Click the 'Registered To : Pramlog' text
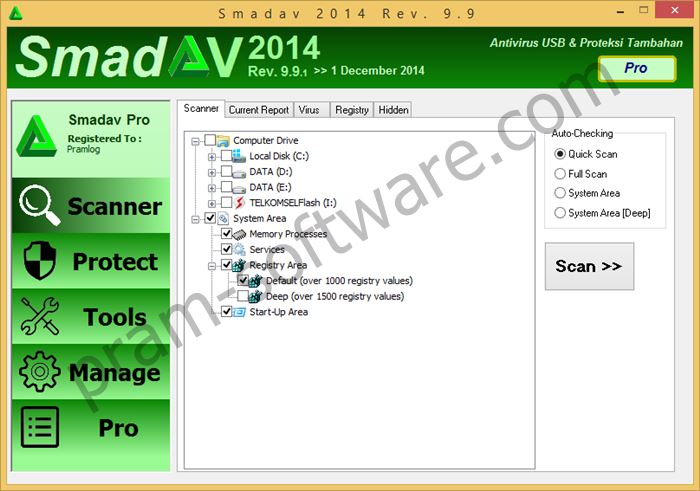Image resolution: width=700 pixels, height=491 pixels. point(104,144)
